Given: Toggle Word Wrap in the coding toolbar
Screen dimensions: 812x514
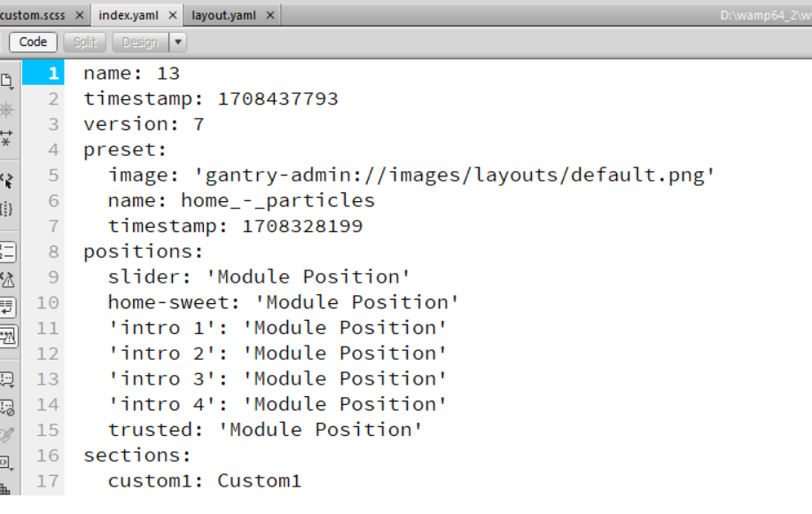Looking at the screenshot, I should (9, 306).
